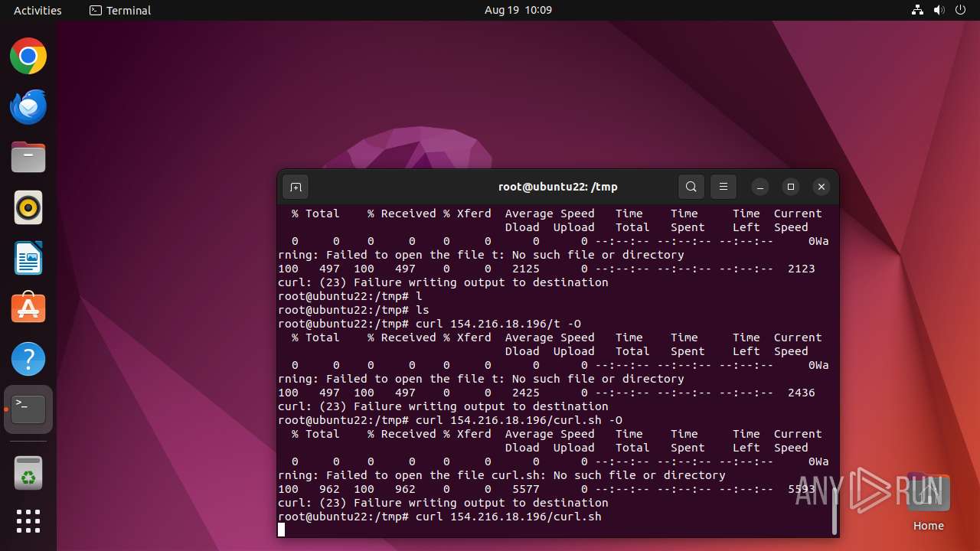The width and height of the screenshot is (980, 551).
Task: Click the terminal cursor block on empty prompt
Action: coord(281,530)
